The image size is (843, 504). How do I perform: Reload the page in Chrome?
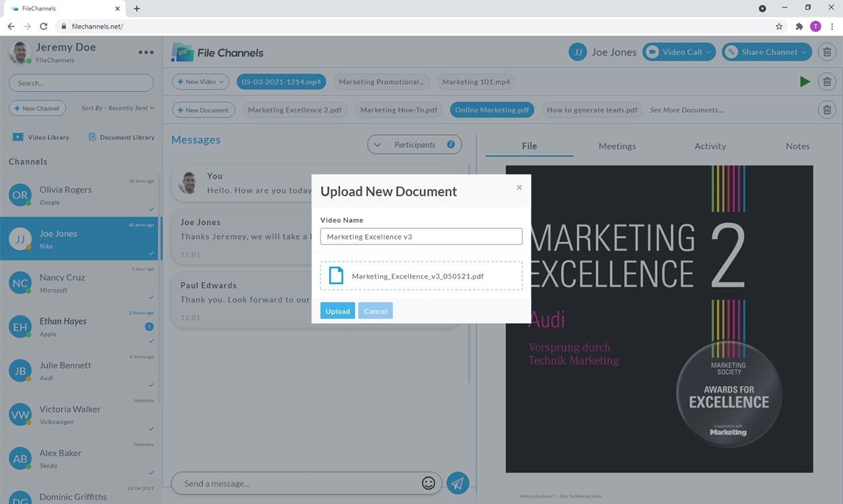(x=44, y=27)
